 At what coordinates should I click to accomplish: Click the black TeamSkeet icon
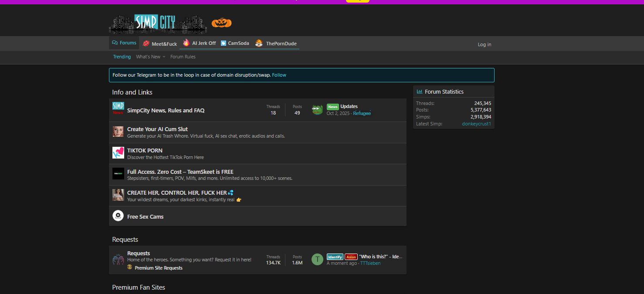click(x=118, y=174)
